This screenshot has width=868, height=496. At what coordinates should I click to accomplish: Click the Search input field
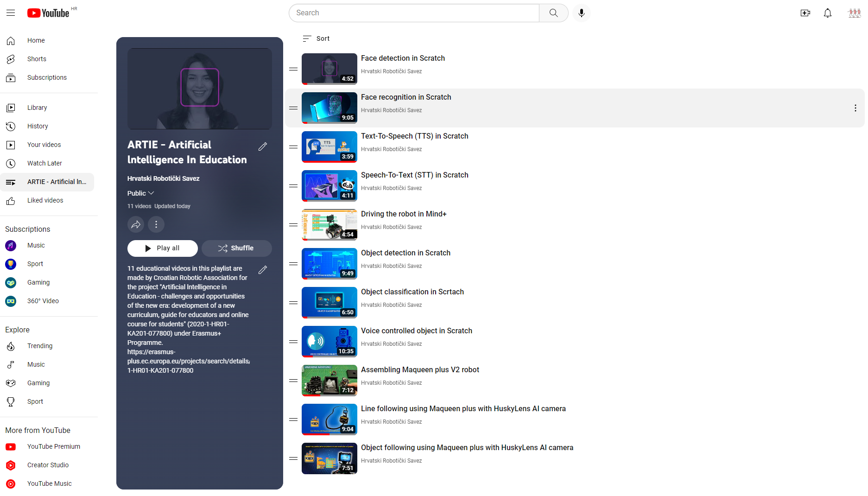pos(414,13)
